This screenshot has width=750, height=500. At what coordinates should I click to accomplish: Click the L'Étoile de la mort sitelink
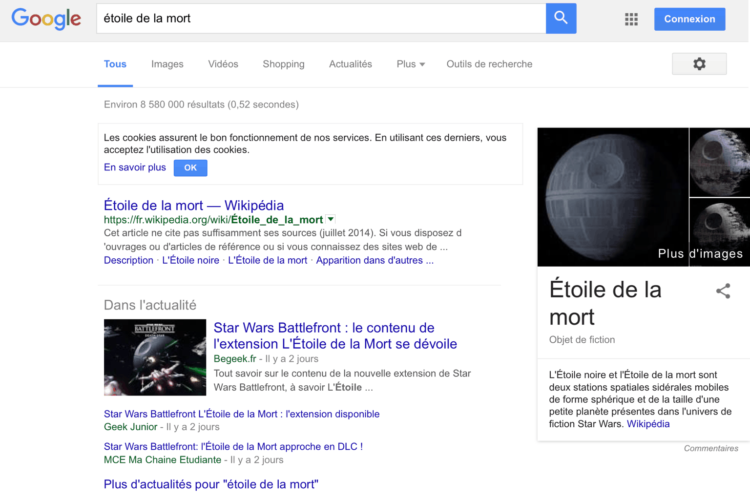point(267,260)
